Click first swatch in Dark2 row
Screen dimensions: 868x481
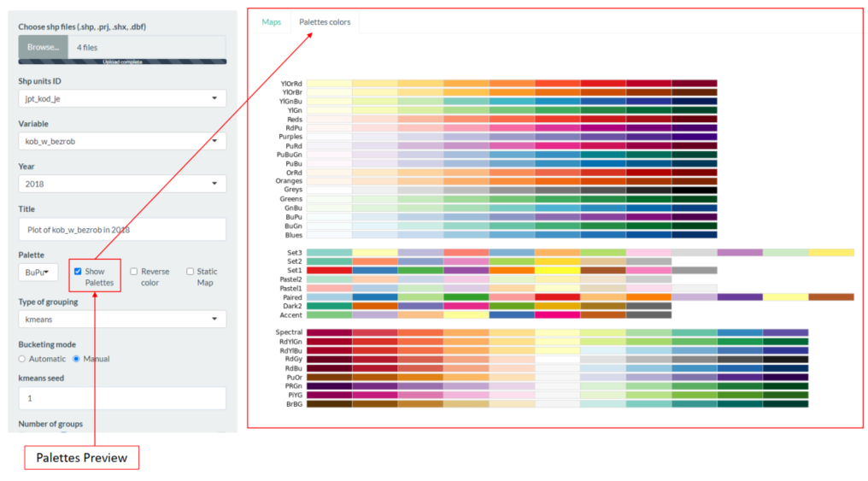click(x=330, y=306)
